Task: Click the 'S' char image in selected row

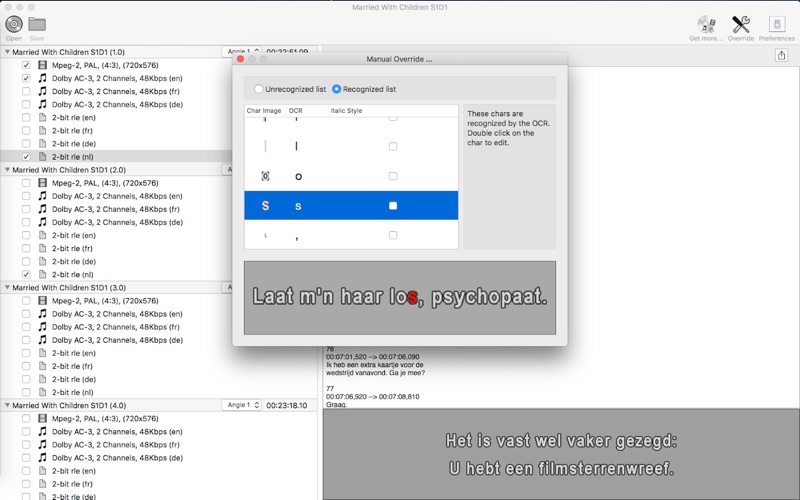Action: (265, 206)
